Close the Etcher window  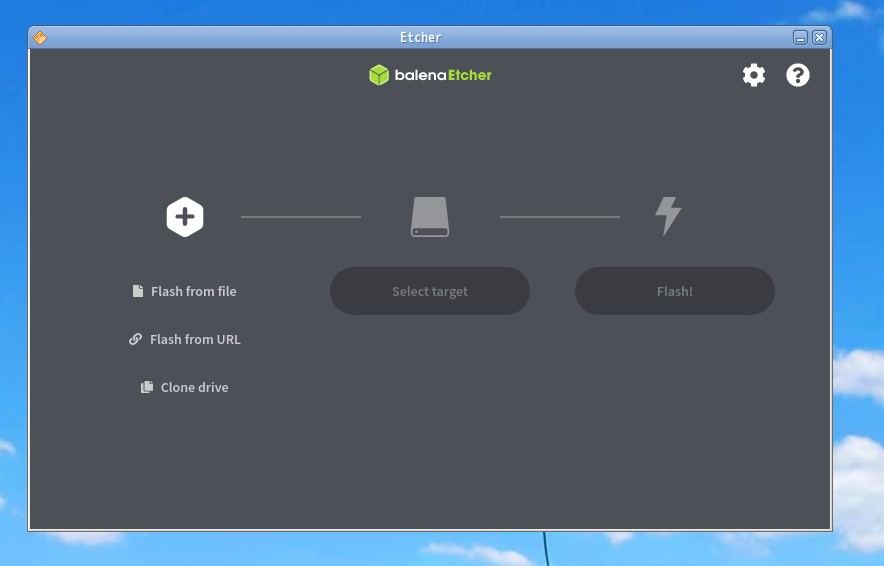click(819, 38)
